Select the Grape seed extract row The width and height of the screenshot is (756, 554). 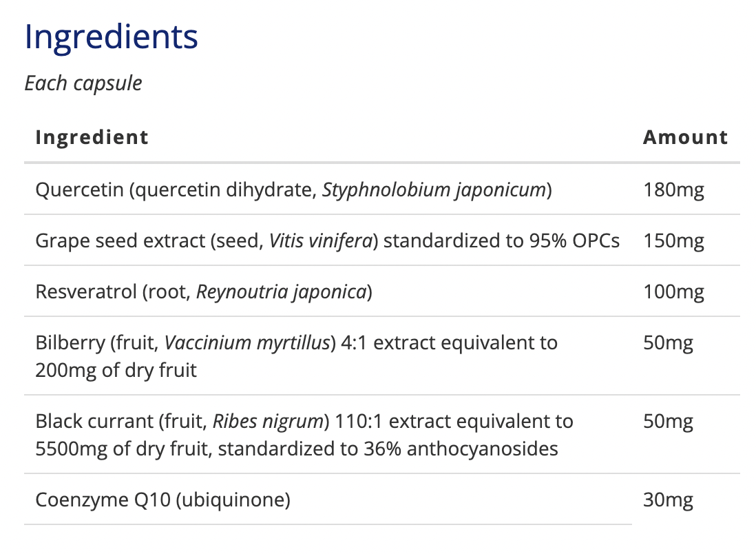click(327, 240)
